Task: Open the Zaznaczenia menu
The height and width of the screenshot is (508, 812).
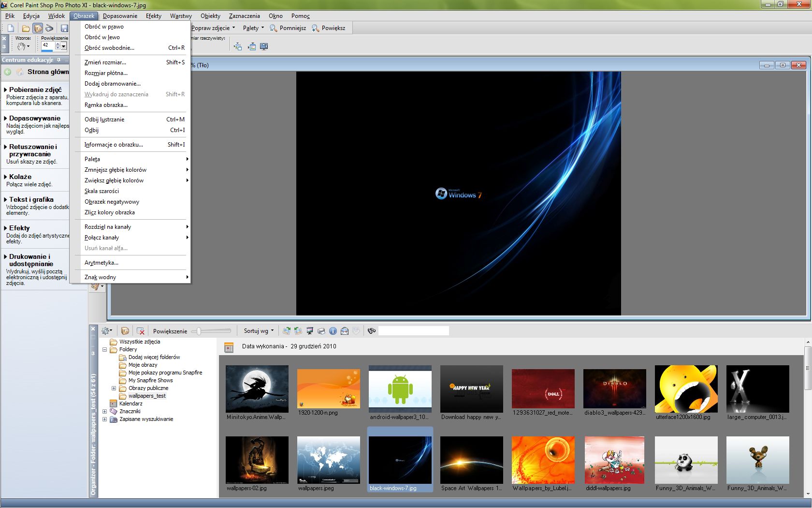Action: [x=245, y=16]
